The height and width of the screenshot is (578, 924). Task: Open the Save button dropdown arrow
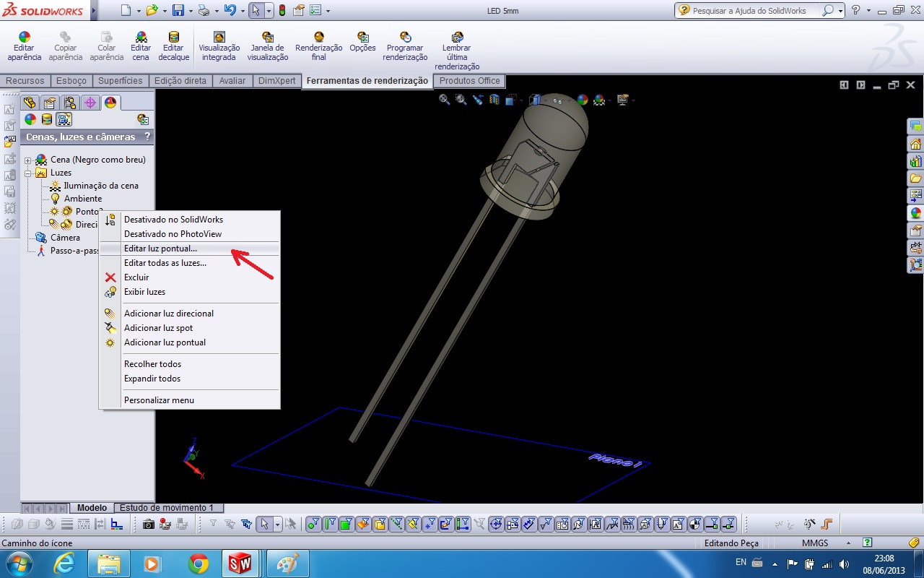pyautogui.click(x=191, y=11)
